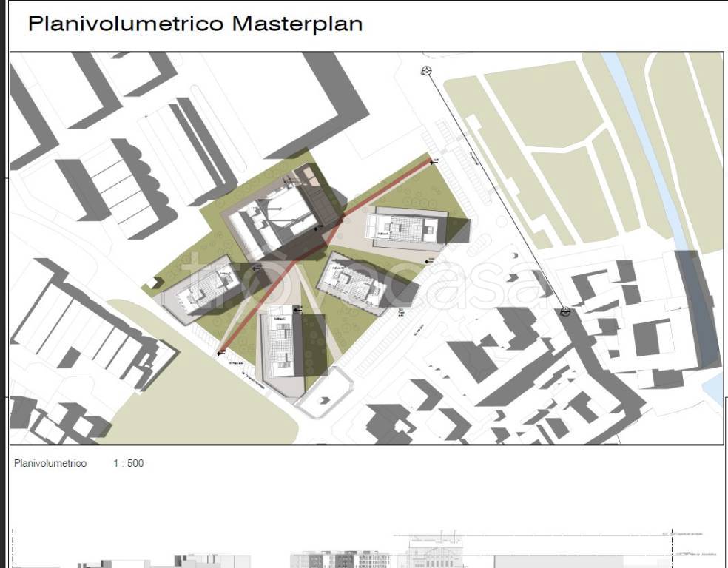Screen dimensions: 728x568
Task: Click the entrance arrow near the western building
Action: click(254, 267)
